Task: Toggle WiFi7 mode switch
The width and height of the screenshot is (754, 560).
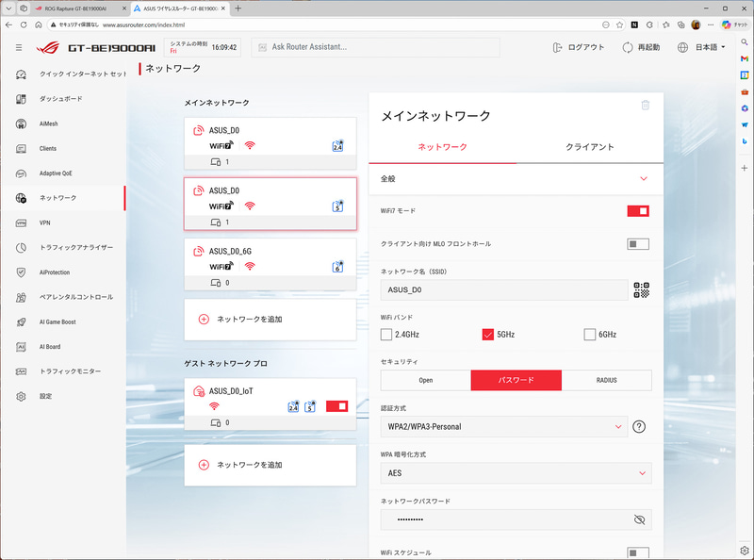Action: pyautogui.click(x=638, y=211)
